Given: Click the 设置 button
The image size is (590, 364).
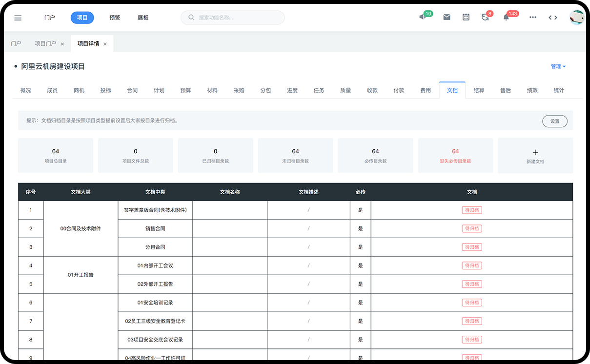Looking at the screenshot, I should pos(554,121).
